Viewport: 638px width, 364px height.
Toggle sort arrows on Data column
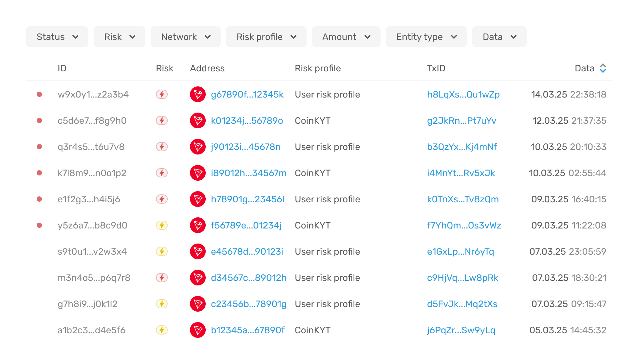pyautogui.click(x=603, y=68)
